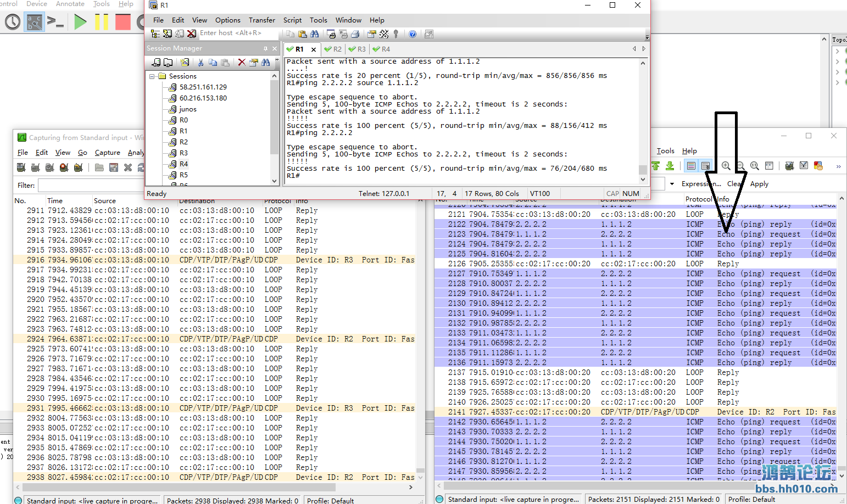Viewport: 847px width, 504px height.
Task: Open Session Options icon in SecureCRT toolbar
Action: tap(372, 34)
